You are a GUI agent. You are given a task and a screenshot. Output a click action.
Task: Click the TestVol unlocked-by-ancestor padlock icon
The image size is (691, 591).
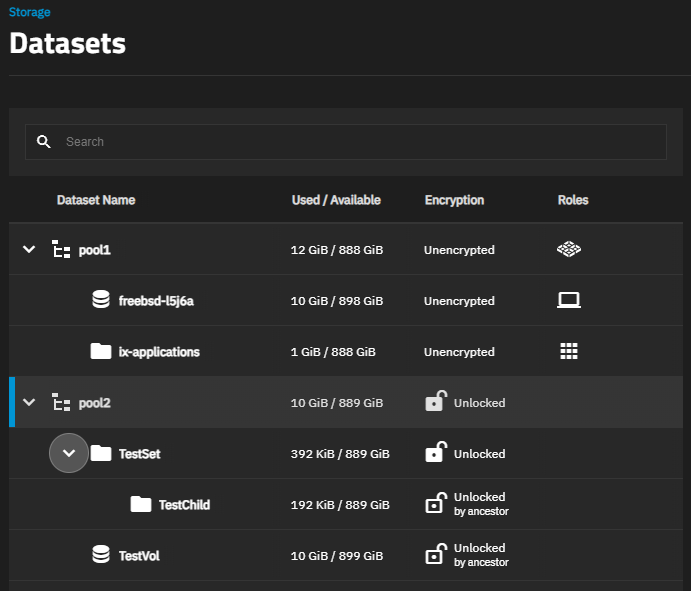(435, 555)
